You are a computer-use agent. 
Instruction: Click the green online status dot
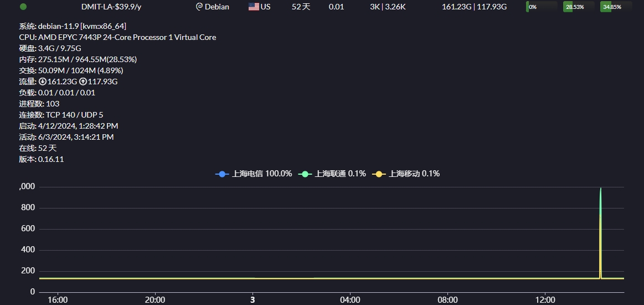coord(23,7)
